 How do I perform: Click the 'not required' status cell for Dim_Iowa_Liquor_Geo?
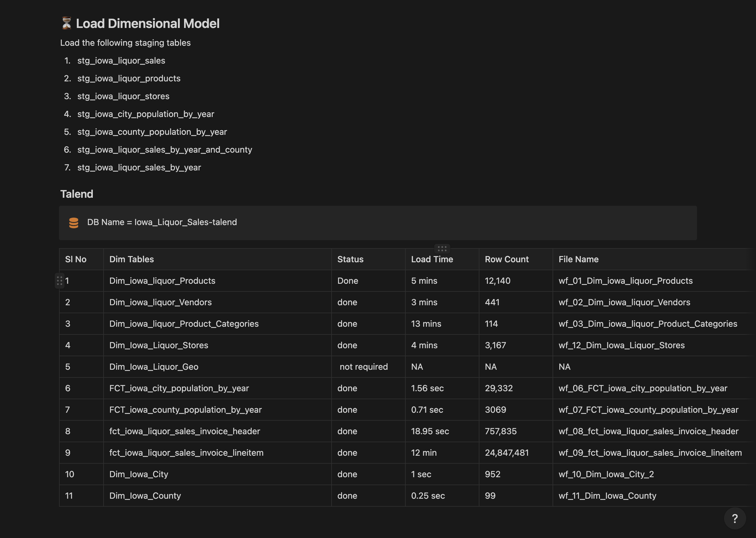[x=364, y=367]
